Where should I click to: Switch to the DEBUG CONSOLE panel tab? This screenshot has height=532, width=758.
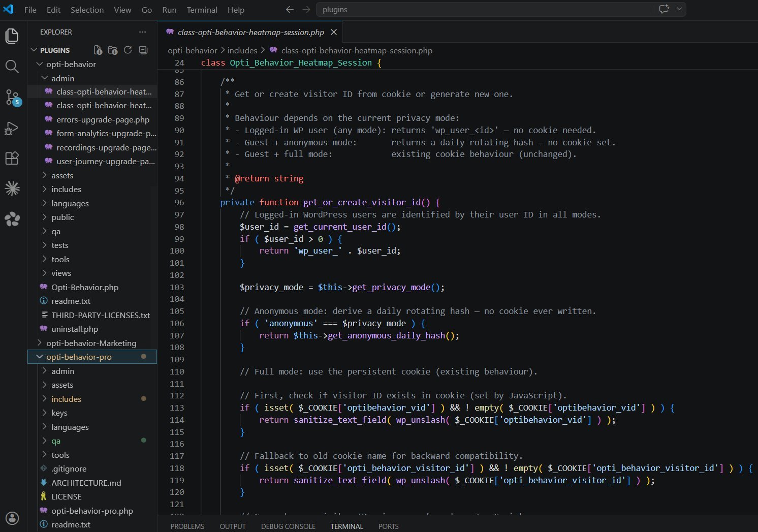(x=288, y=526)
